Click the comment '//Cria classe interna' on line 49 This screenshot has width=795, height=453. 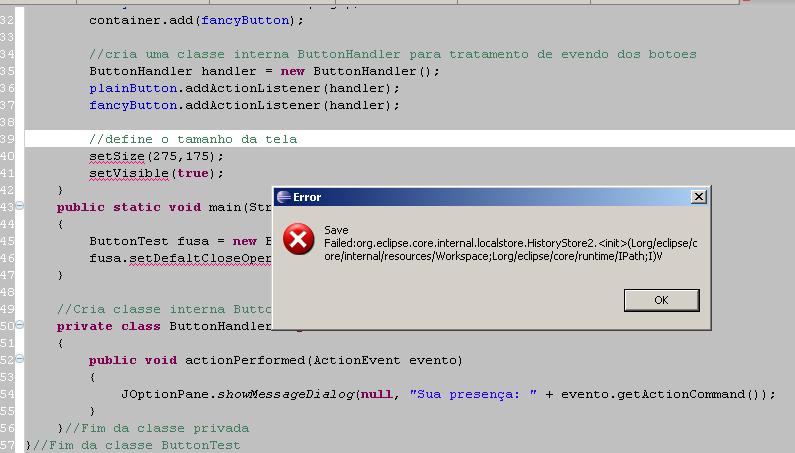[141, 309]
